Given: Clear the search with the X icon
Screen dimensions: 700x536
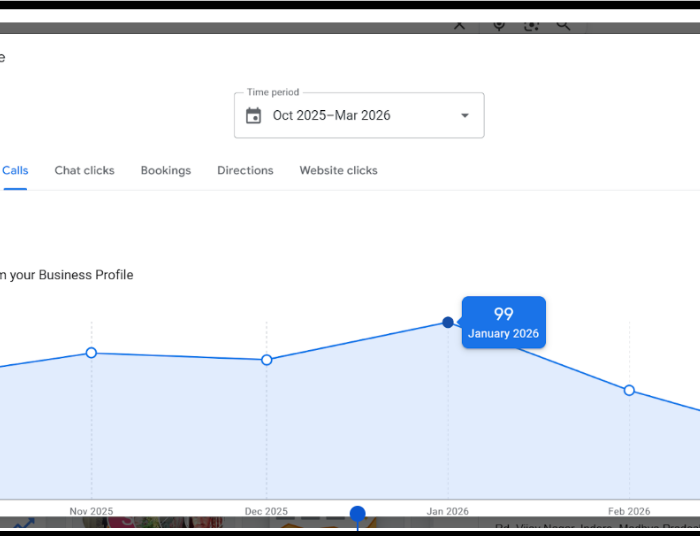Looking at the screenshot, I should 459,25.
